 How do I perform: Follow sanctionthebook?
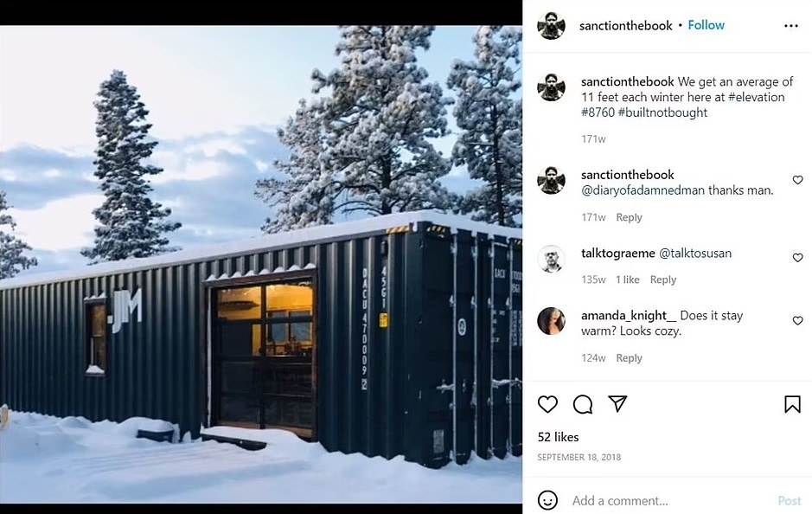(x=706, y=25)
